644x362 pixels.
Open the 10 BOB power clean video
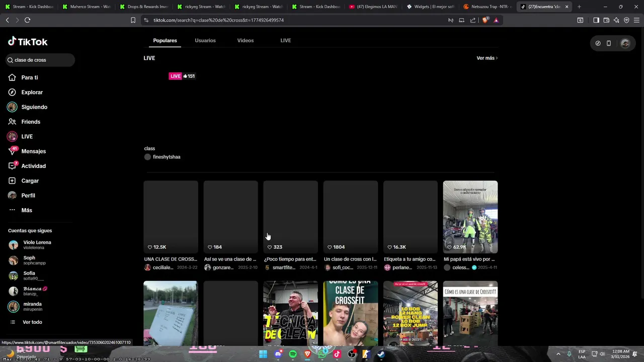[x=411, y=313]
